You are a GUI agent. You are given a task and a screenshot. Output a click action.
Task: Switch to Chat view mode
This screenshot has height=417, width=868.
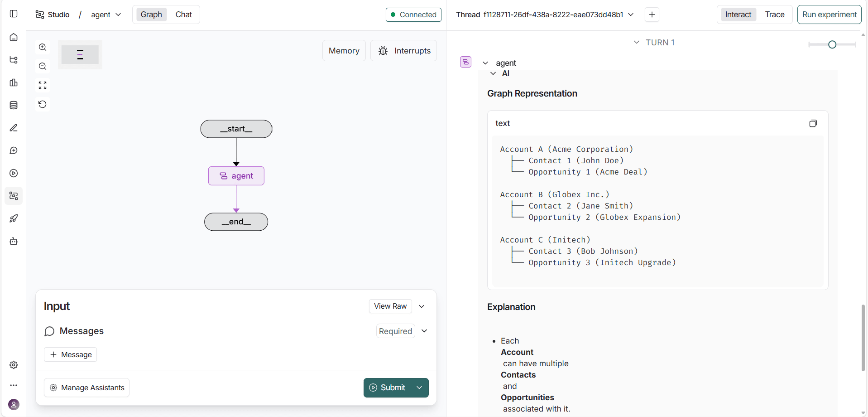point(183,15)
